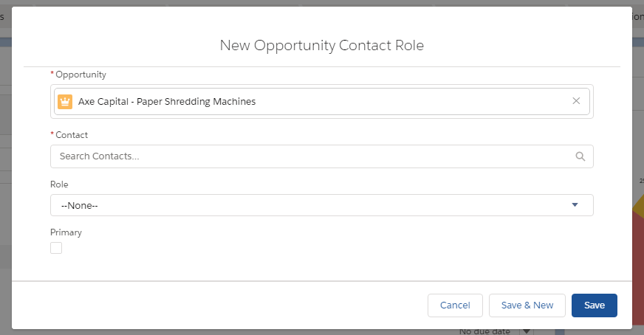644x335 pixels.
Task: Click the Opportunity crown icon
Action: [65, 102]
